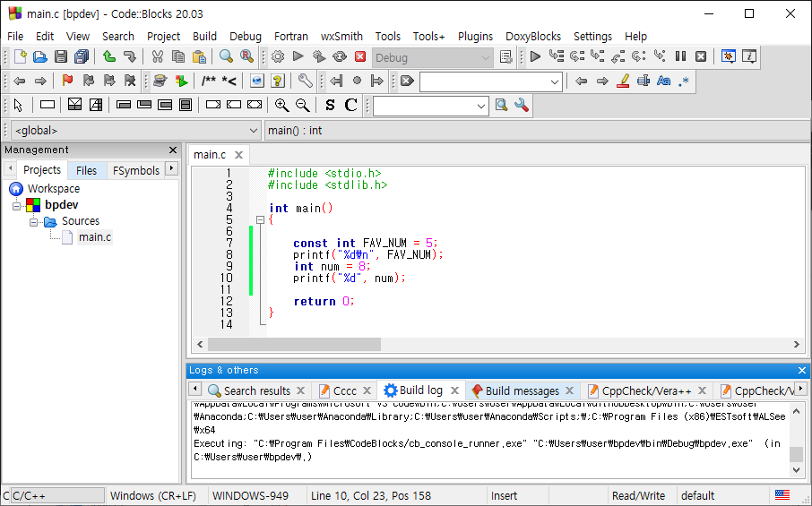Select main.c in project tree
The width and height of the screenshot is (812, 506).
coord(95,237)
